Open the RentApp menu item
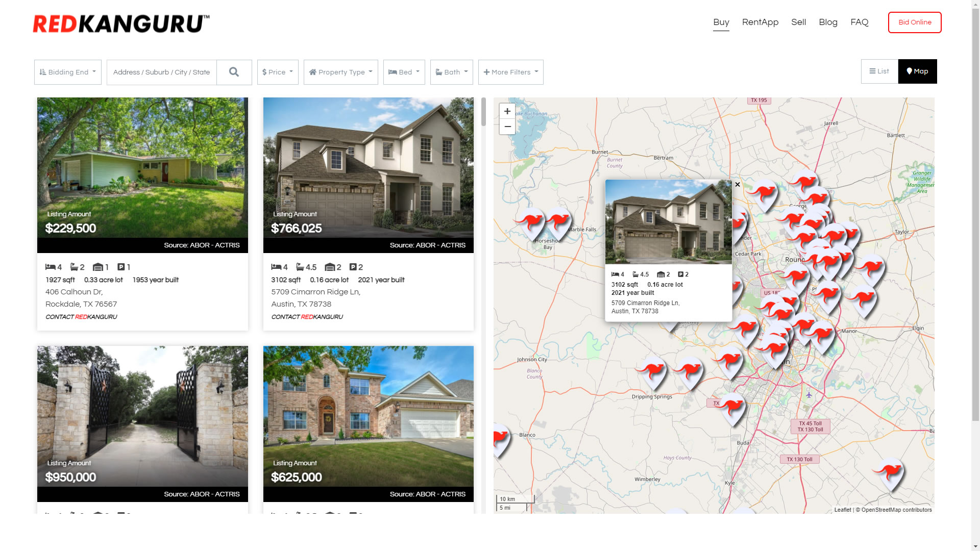 pyautogui.click(x=760, y=22)
